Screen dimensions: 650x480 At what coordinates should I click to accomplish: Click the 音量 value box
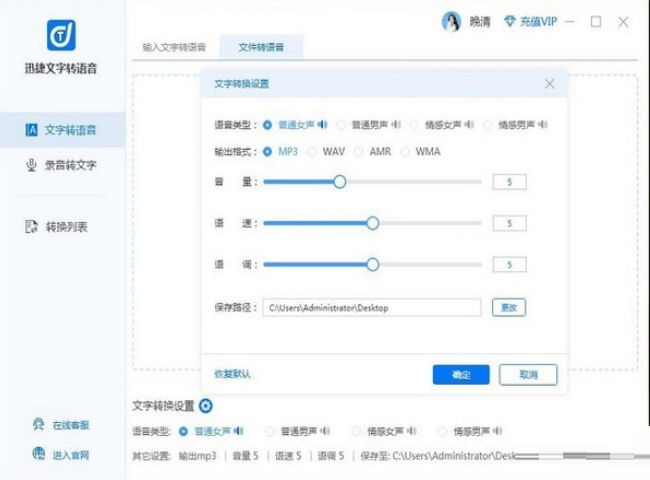click(509, 182)
